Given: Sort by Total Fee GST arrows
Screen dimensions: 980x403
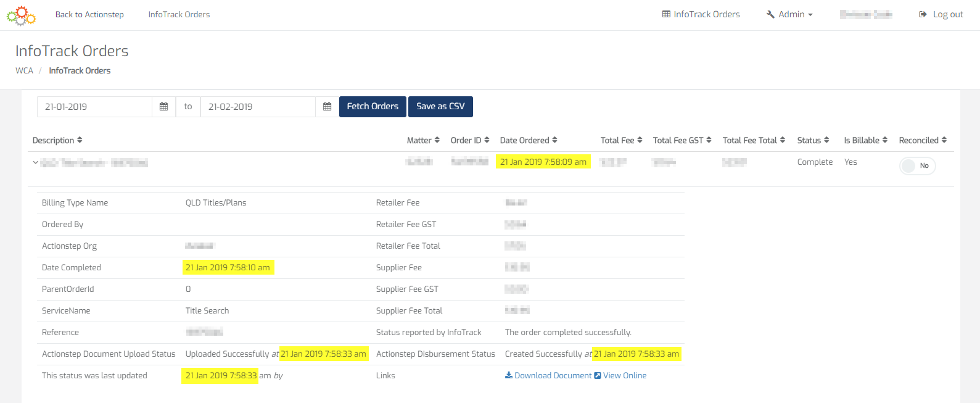Looking at the screenshot, I should pyautogui.click(x=709, y=140).
